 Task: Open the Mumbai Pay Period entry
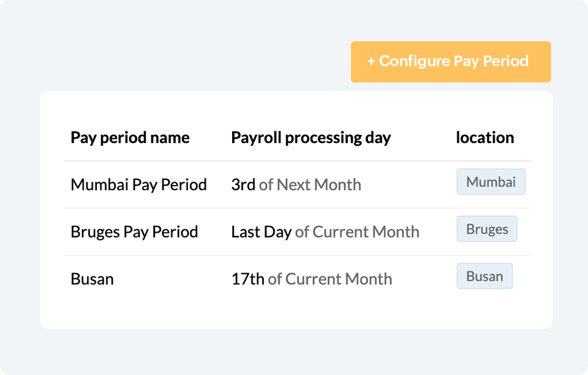pos(138,185)
